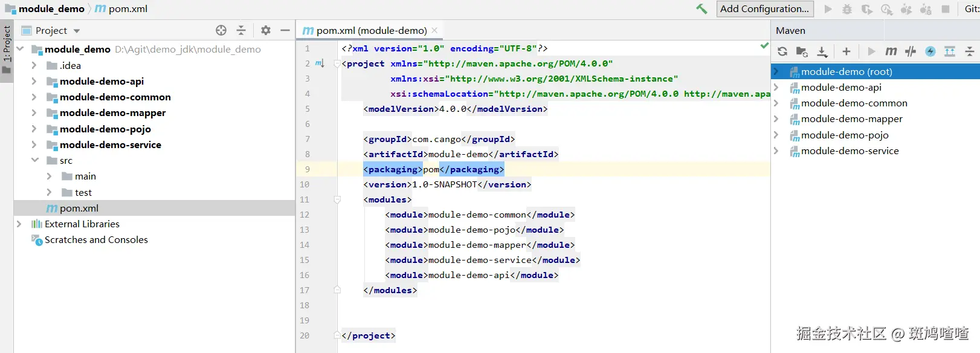Add Maven project with plus icon
Screen dimensions: 980x353
pyautogui.click(x=846, y=51)
